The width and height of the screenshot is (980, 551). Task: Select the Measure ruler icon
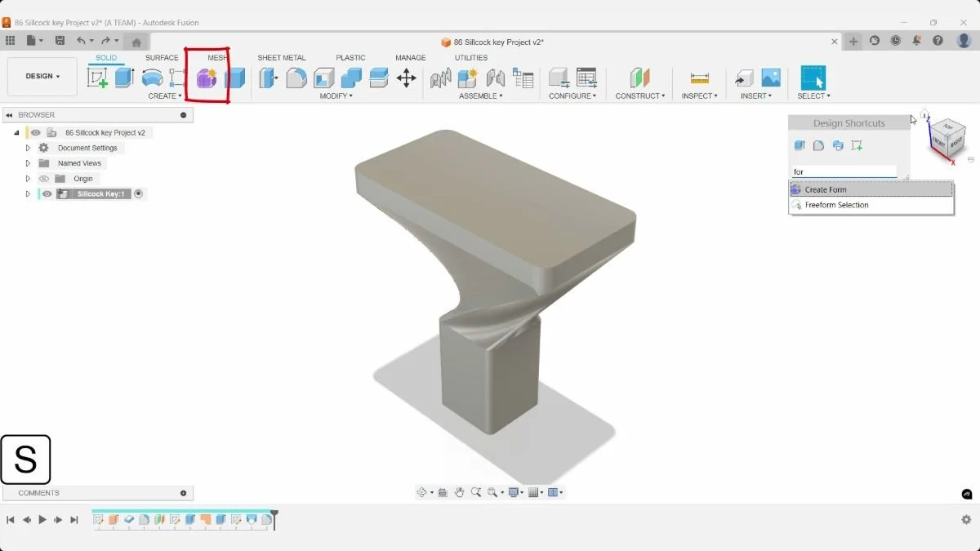click(x=700, y=78)
